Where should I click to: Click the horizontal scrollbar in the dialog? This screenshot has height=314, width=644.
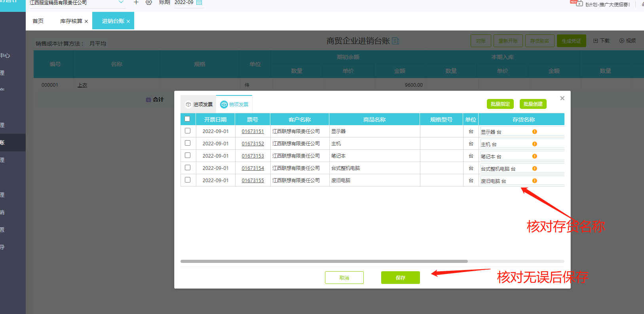[324, 261]
